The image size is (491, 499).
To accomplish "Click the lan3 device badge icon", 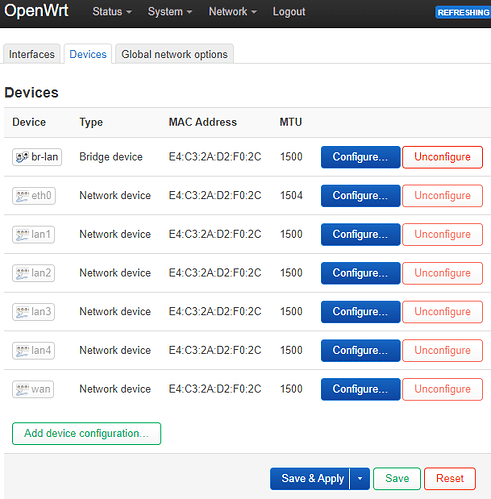I will click(22, 312).
